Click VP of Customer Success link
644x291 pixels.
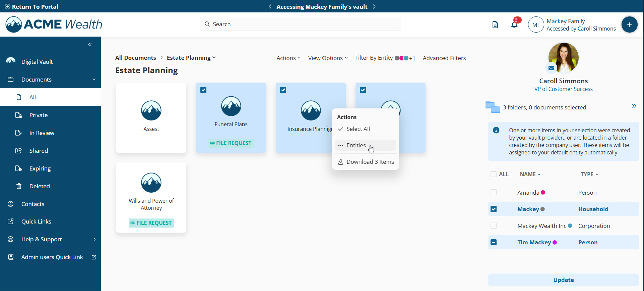point(563,89)
